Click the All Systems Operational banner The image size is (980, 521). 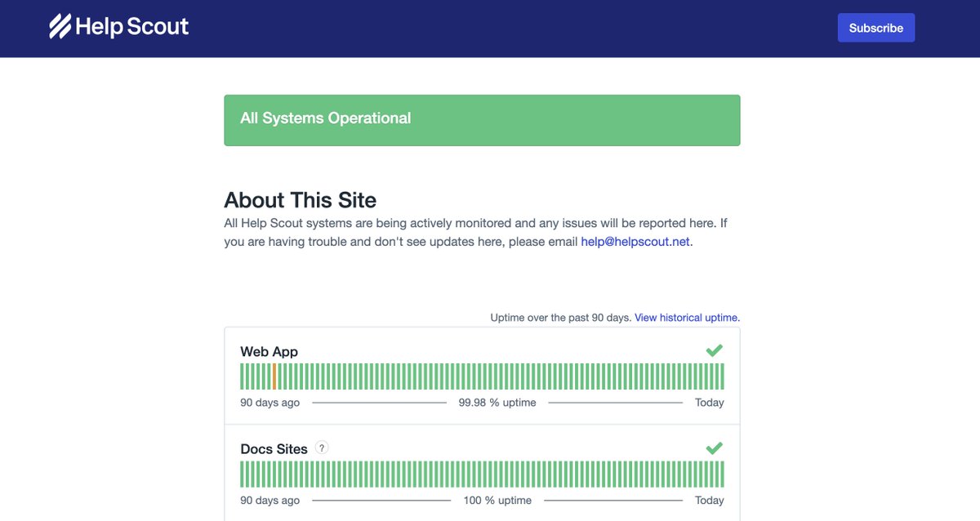[482, 120]
